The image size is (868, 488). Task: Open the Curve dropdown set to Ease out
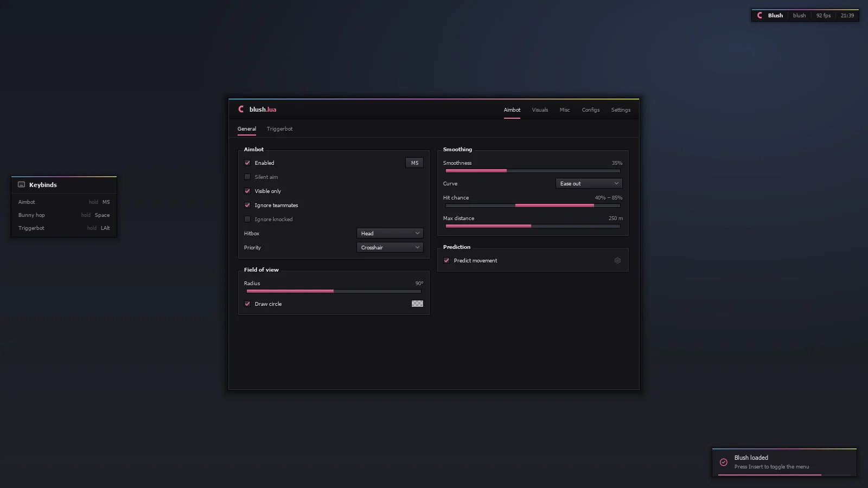click(x=589, y=184)
